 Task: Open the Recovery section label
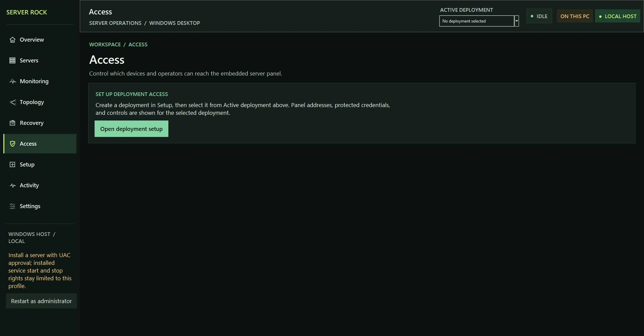[x=32, y=123]
